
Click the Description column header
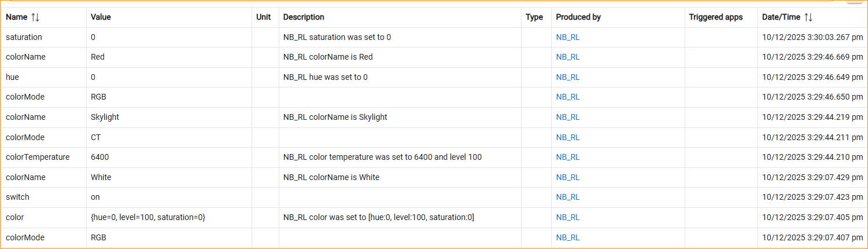[x=304, y=17]
